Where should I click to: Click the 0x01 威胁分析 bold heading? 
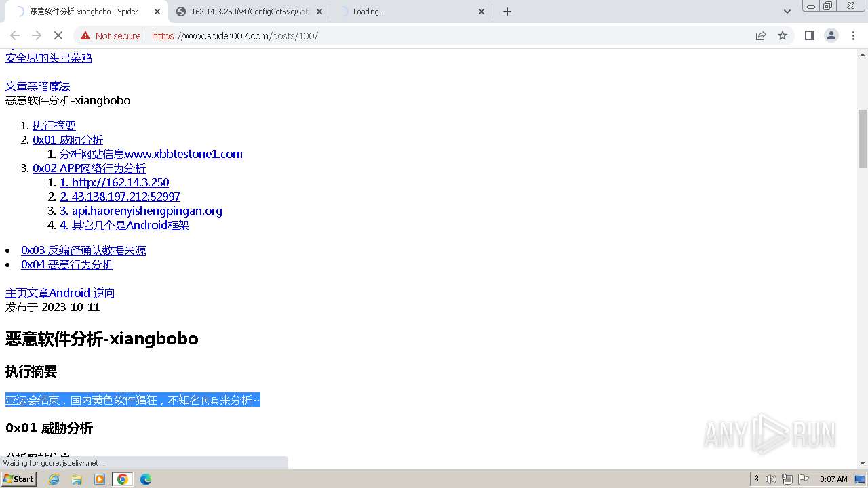49,428
